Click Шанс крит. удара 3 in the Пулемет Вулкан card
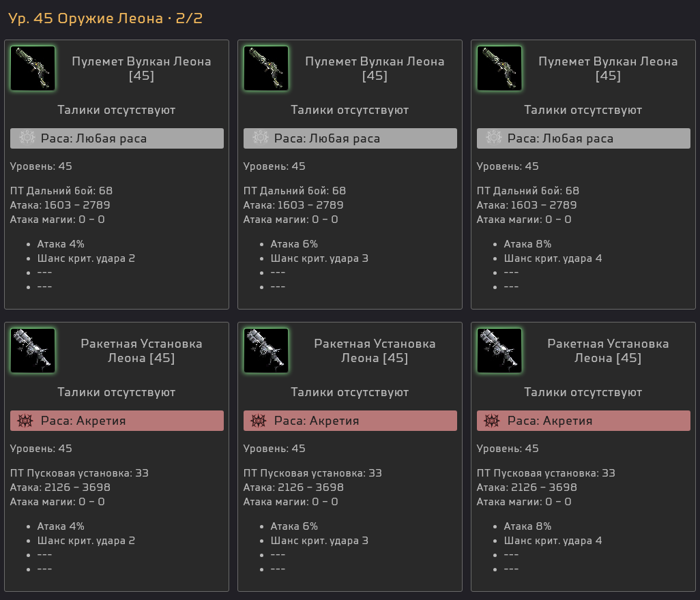 320,258
